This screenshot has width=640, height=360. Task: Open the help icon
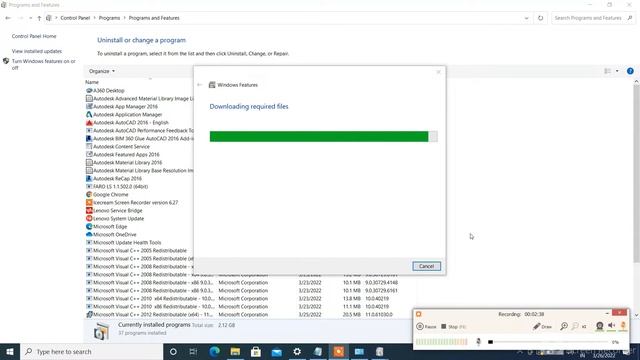[630, 71]
